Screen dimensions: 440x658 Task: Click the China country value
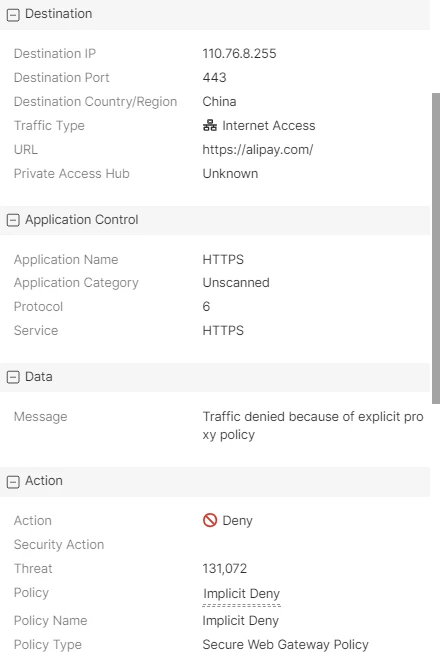(x=219, y=101)
